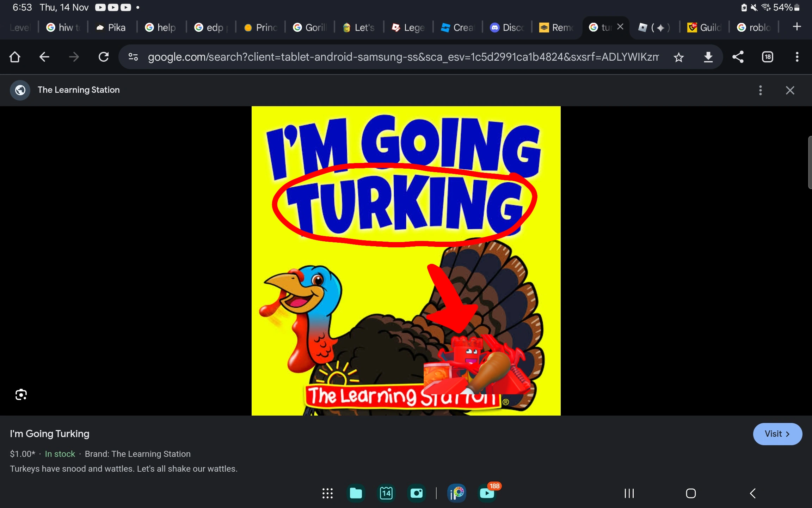This screenshot has height=508, width=812.
Task: Open Chrome's three-dot overflow menu
Action: [x=796, y=57]
